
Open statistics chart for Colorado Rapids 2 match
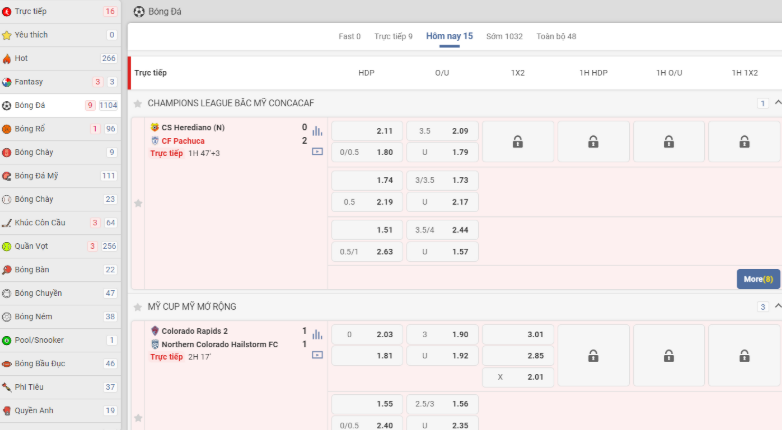(317, 335)
